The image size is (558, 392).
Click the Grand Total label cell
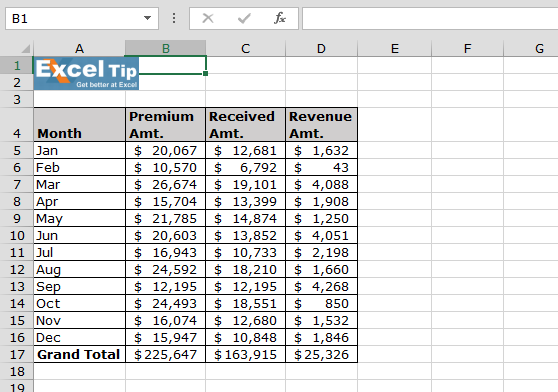79,354
